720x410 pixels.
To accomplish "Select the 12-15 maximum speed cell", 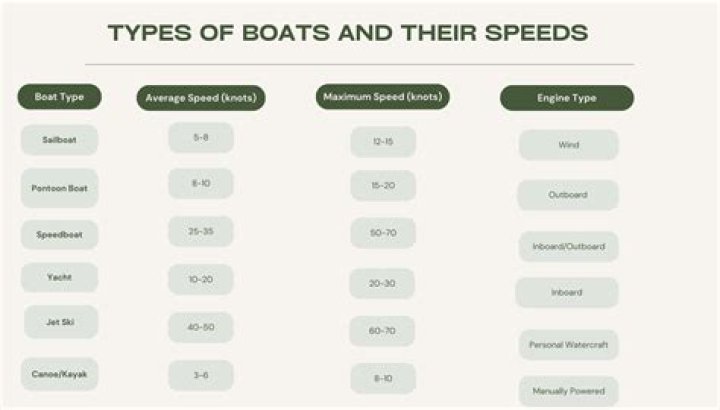I will coord(383,142).
